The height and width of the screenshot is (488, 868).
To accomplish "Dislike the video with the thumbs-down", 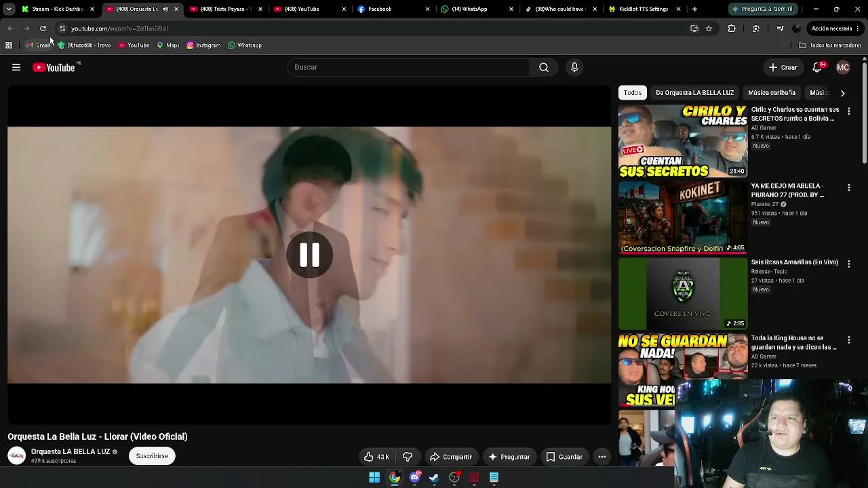I will point(408,457).
